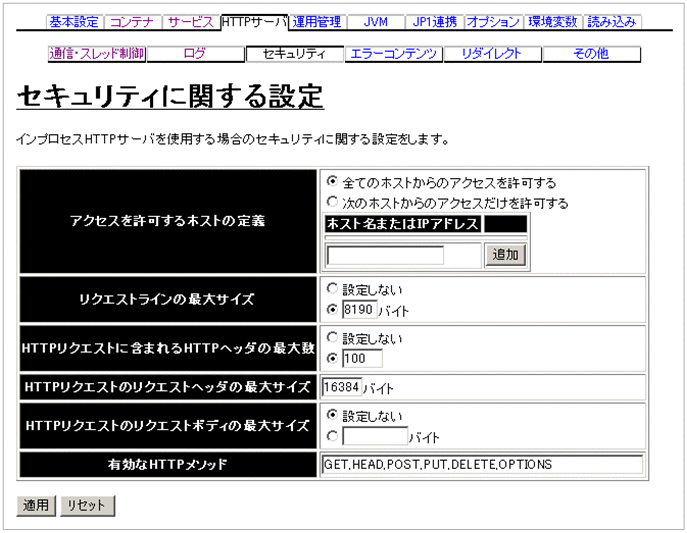Go to the 運用管理 tab
Viewport: 687px width, 533px height.
pyautogui.click(x=317, y=21)
